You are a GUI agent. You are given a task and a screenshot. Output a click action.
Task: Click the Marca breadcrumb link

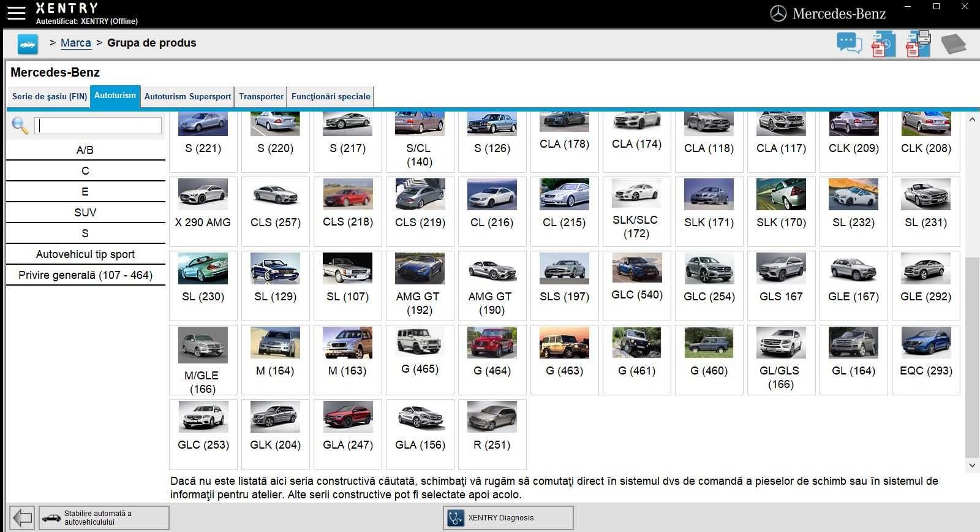coord(76,43)
